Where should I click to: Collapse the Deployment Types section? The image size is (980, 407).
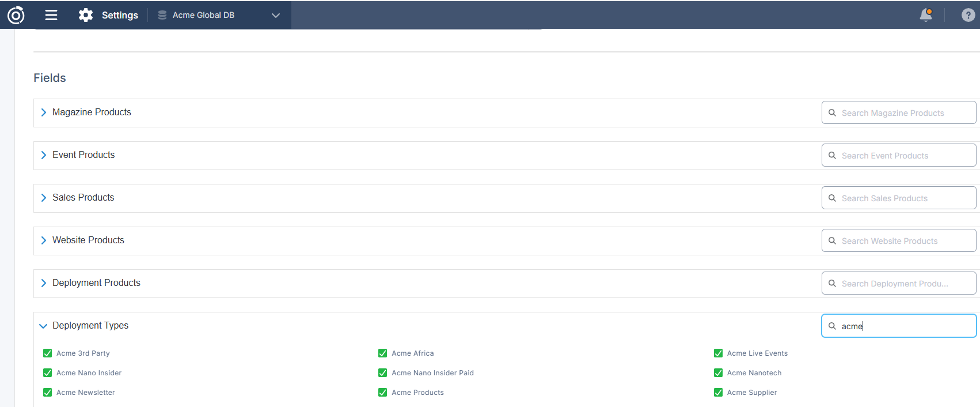tap(43, 326)
